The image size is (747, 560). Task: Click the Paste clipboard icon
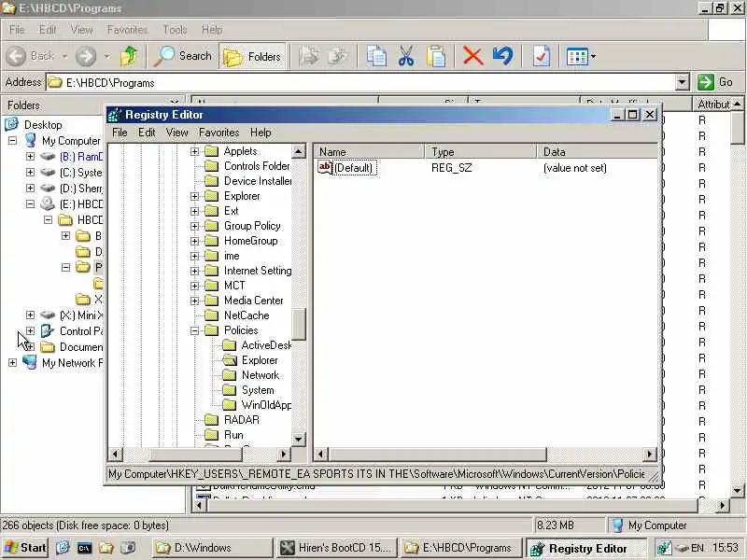436,56
